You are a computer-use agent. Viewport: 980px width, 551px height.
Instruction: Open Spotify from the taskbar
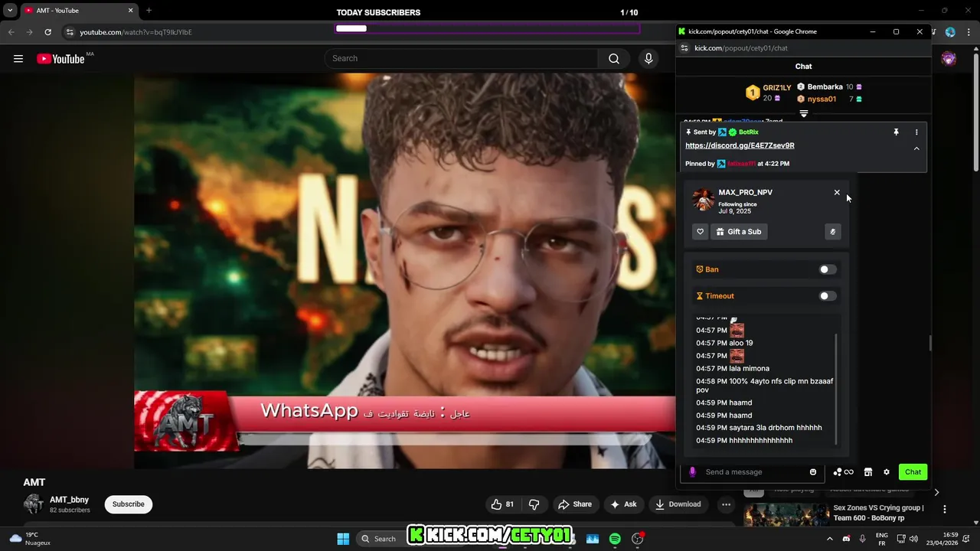pyautogui.click(x=615, y=539)
